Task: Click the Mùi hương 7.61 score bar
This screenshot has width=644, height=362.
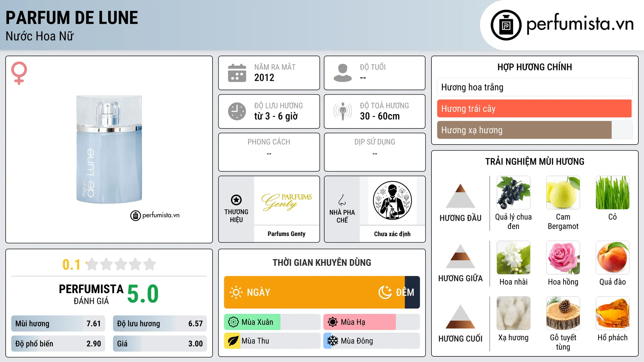Action: [58, 324]
